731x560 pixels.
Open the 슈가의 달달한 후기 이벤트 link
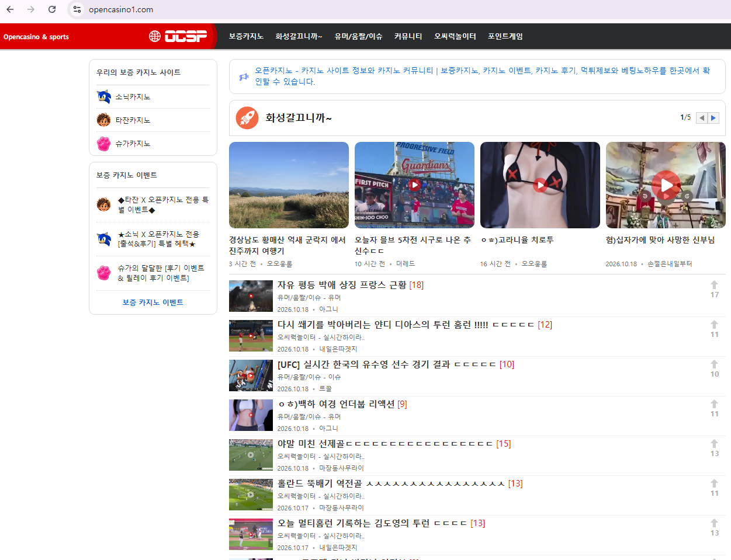click(161, 273)
